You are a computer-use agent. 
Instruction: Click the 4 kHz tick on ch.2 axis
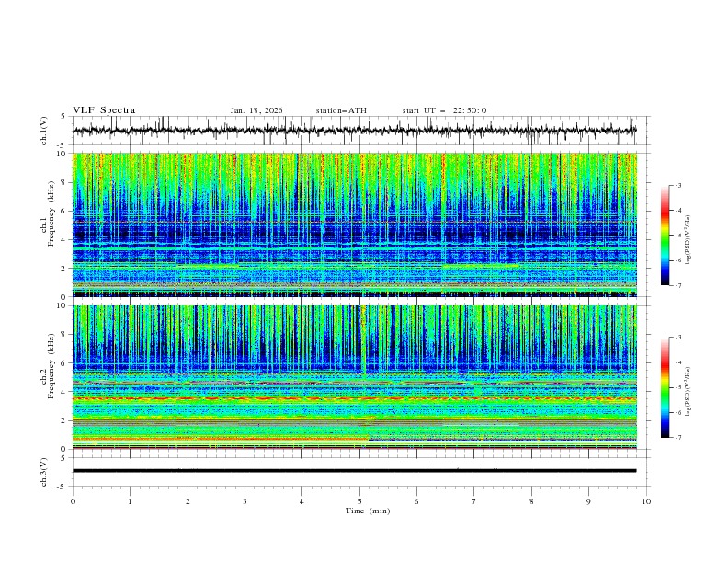point(65,392)
